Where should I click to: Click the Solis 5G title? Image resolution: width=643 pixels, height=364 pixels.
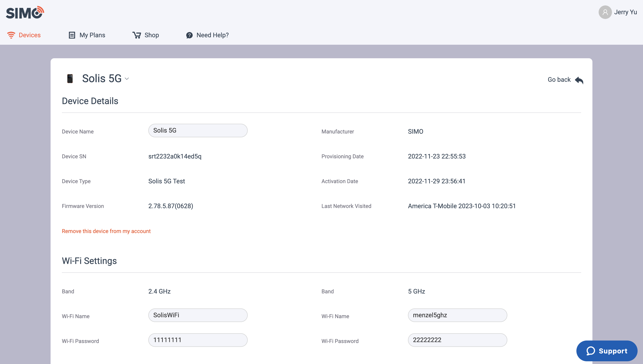coord(102,79)
